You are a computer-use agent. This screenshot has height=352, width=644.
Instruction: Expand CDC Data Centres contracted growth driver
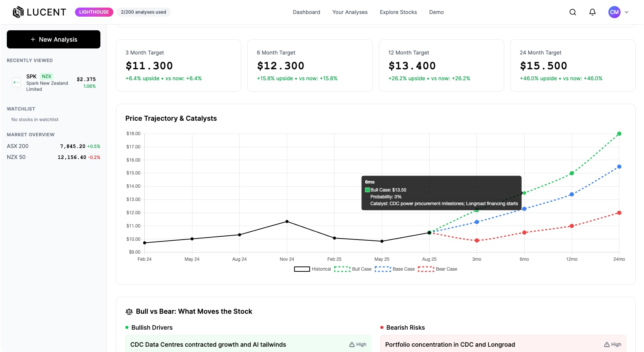click(208, 344)
